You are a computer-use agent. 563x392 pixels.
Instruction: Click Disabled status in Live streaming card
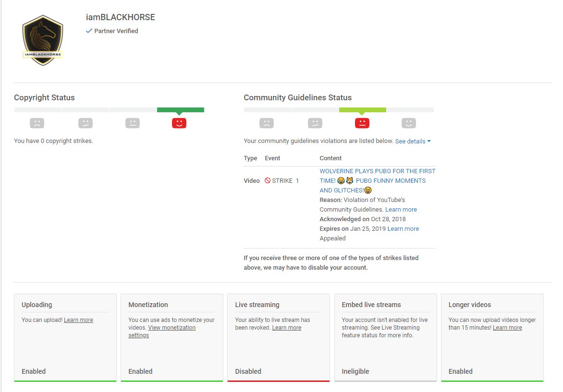click(248, 371)
